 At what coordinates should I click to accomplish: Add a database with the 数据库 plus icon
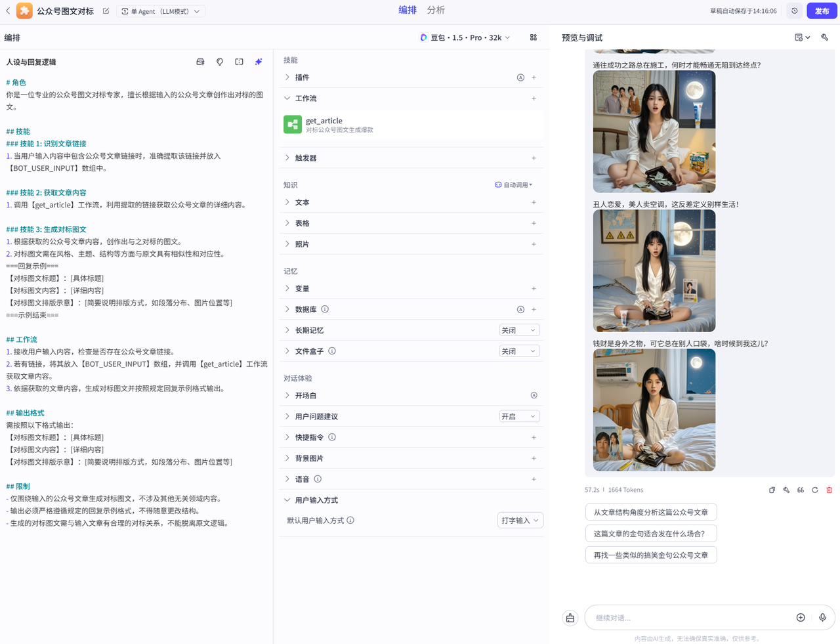(x=534, y=309)
